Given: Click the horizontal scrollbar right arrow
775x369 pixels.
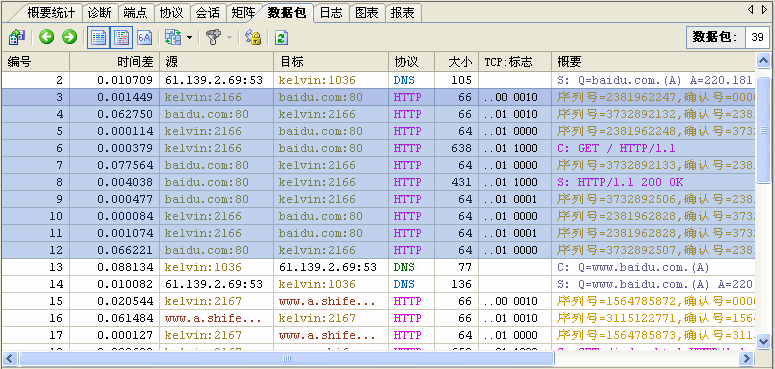Looking at the screenshot, I should click(747, 358).
